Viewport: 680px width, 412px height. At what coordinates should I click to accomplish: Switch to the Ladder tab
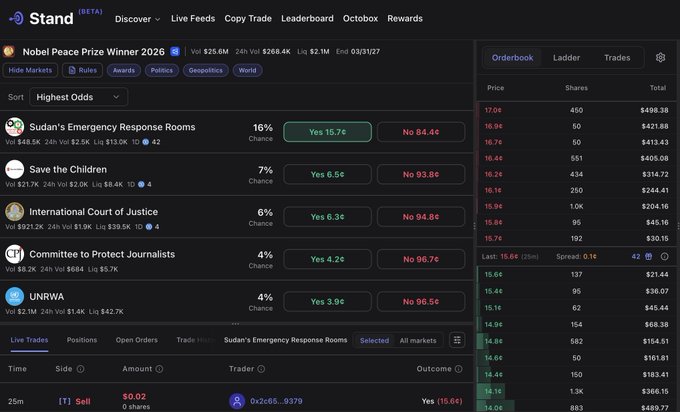tap(566, 58)
